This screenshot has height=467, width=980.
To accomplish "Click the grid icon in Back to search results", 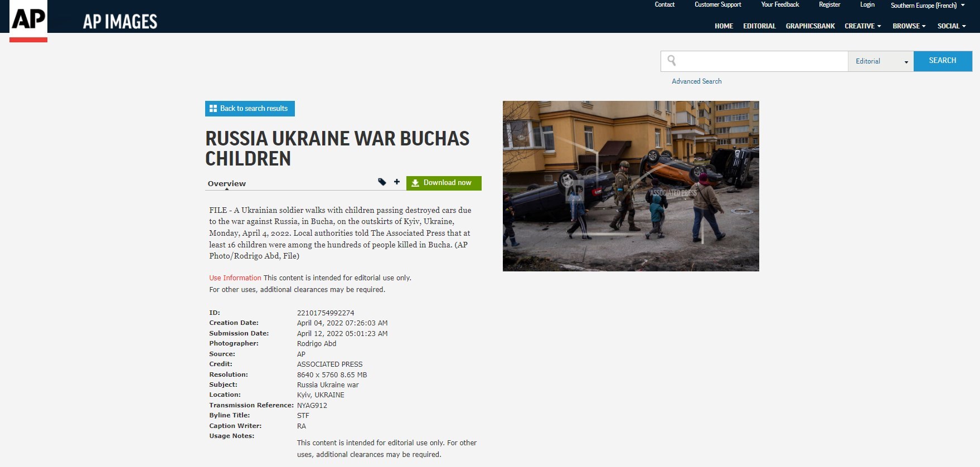I will tap(213, 109).
